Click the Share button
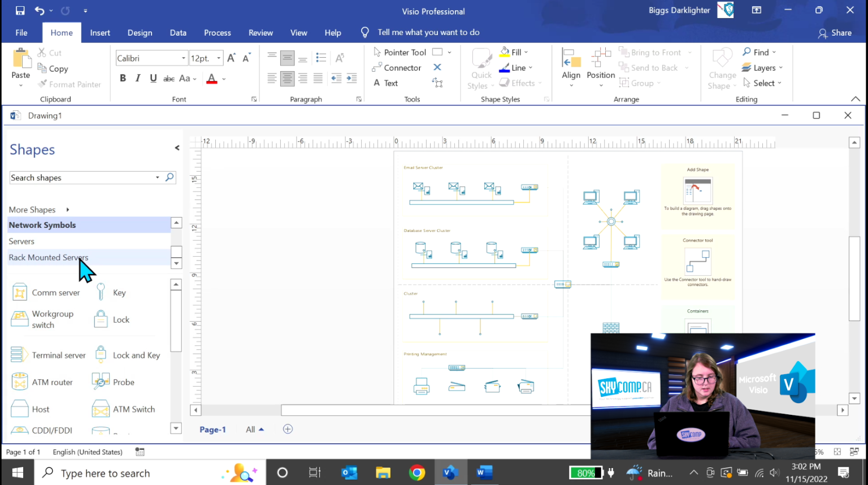Screen dimensions: 868x485 [835, 32]
